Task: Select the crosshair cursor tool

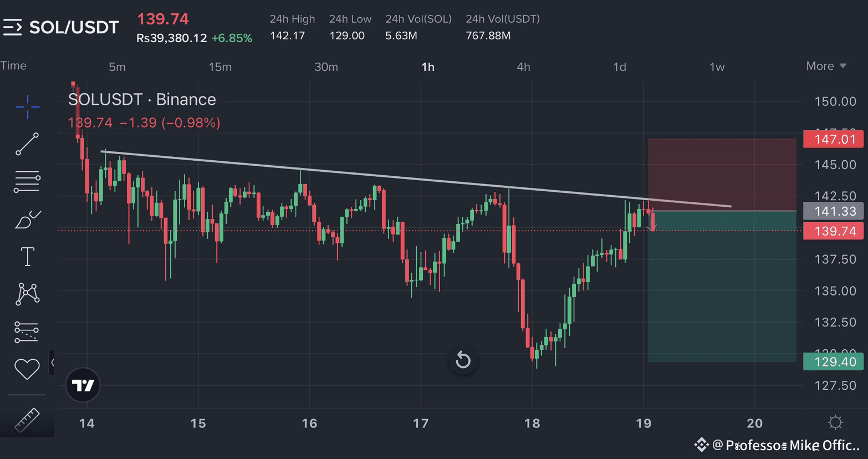Action: tap(27, 106)
